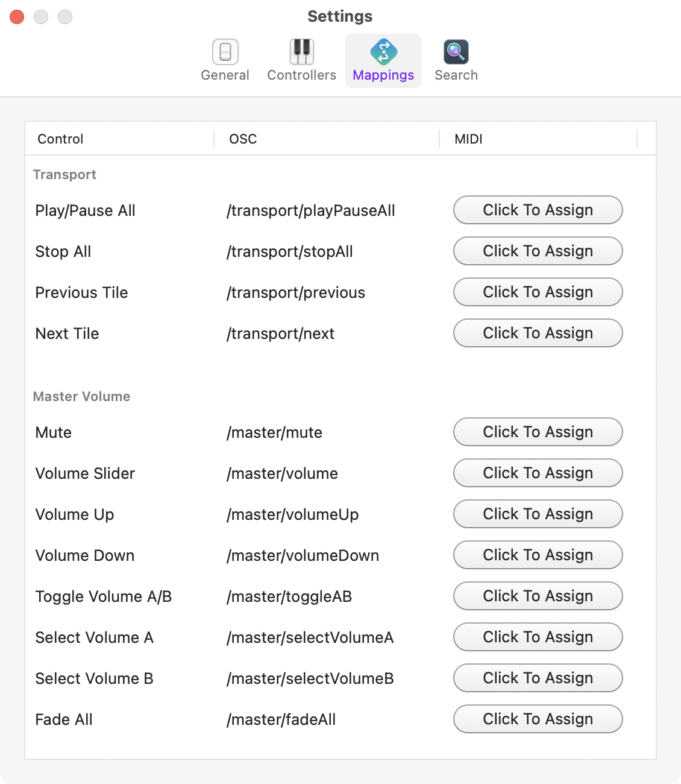Click the Mappings tab label
681x784 pixels.
point(383,75)
